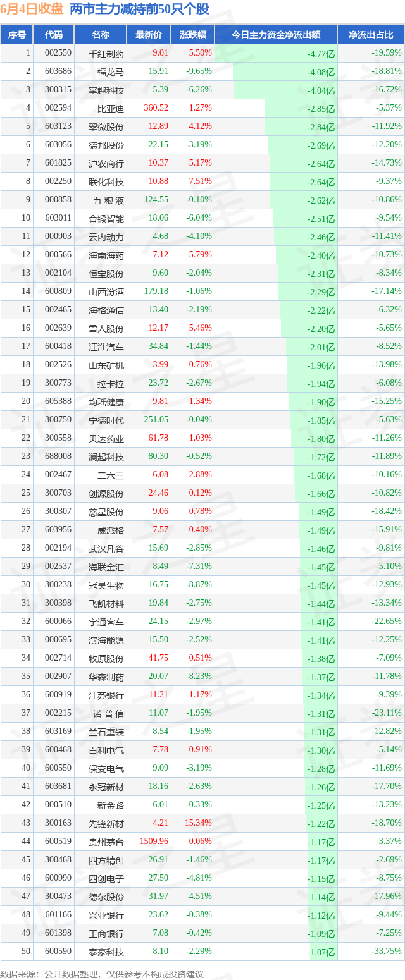The image size is (405, 980).
Task: Click stock code 300558
Action: coord(58,438)
